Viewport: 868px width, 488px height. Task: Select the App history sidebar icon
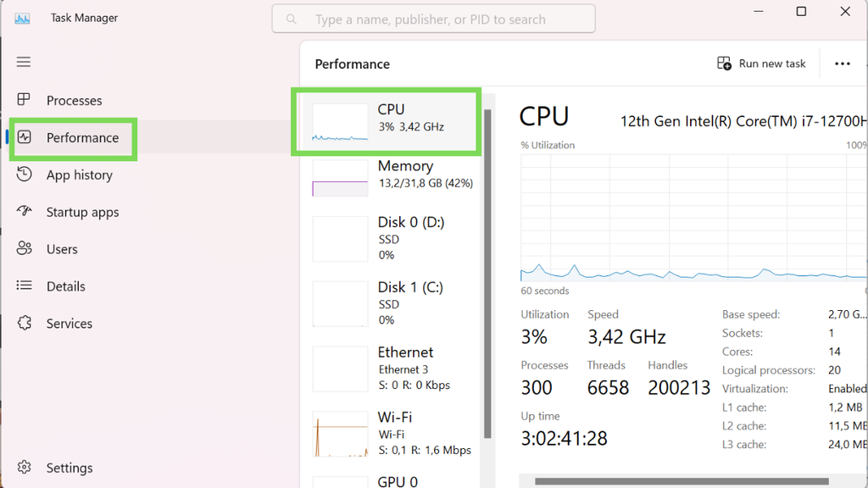tap(25, 175)
